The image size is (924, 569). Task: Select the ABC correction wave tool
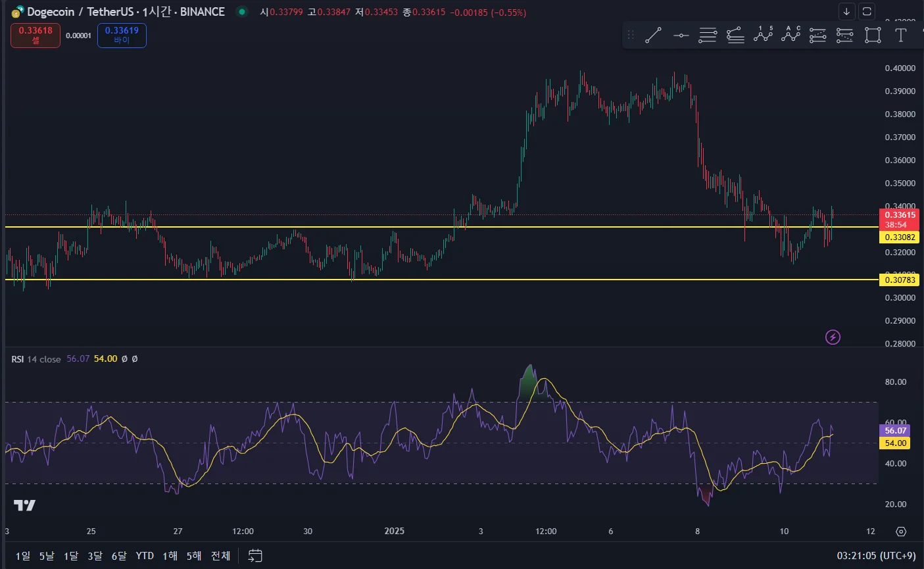pos(790,35)
